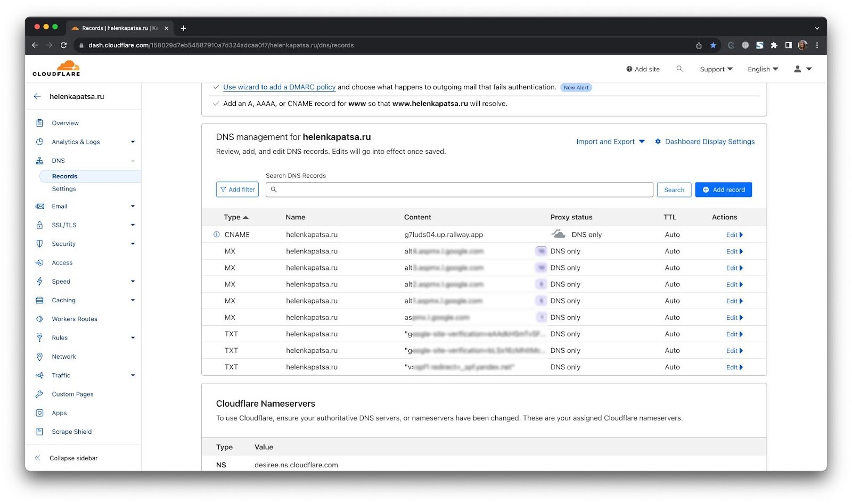Click the Speed lightning bolt icon
The image size is (852, 504).
pyautogui.click(x=39, y=282)
